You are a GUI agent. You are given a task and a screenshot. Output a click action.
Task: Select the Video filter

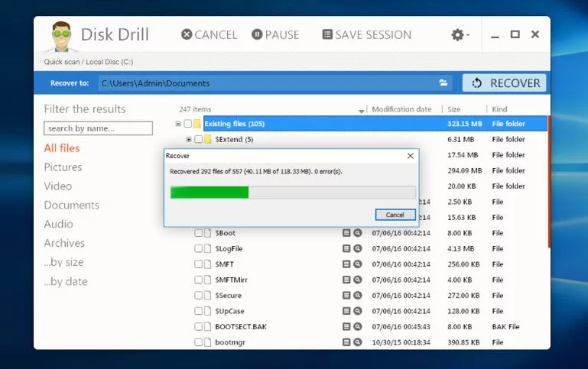tap(58, 186)
